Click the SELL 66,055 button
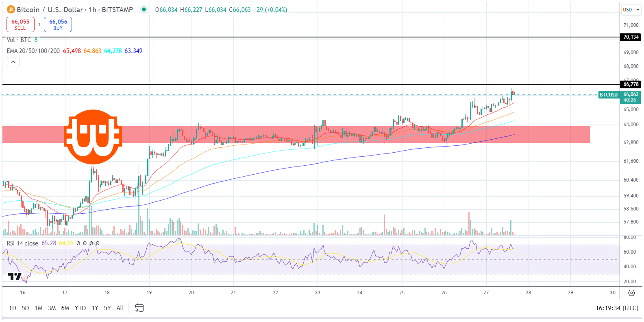 pyautogui.click(x=20, y=24)
